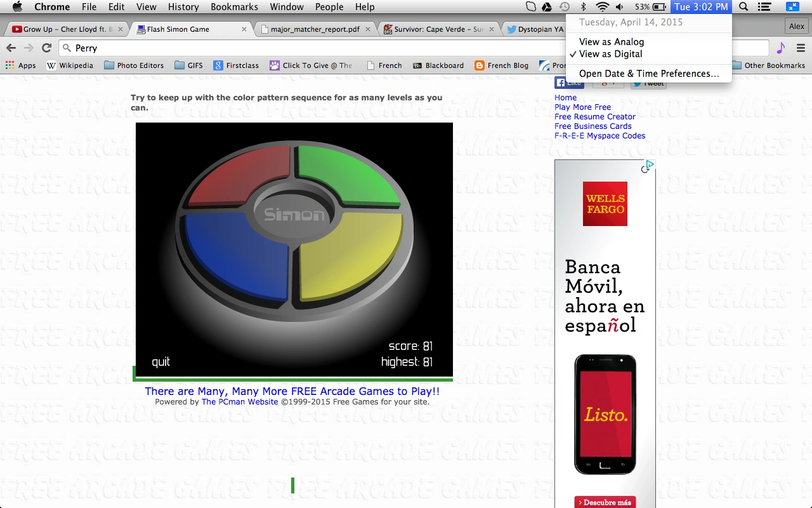The width and height of the screenshot is (812, 508).
Task: Click quit in the Simon game
Action: [160, 362]
